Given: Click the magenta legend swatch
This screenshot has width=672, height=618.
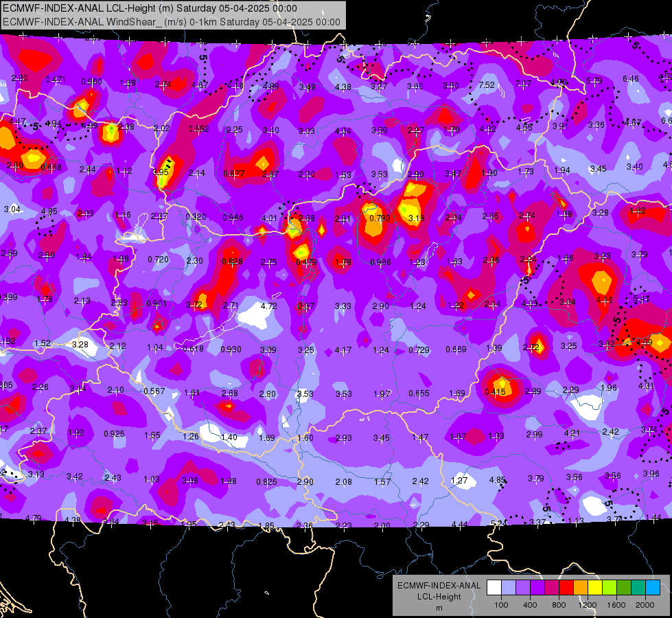Looking at the screenshot, I should (552, 588).
